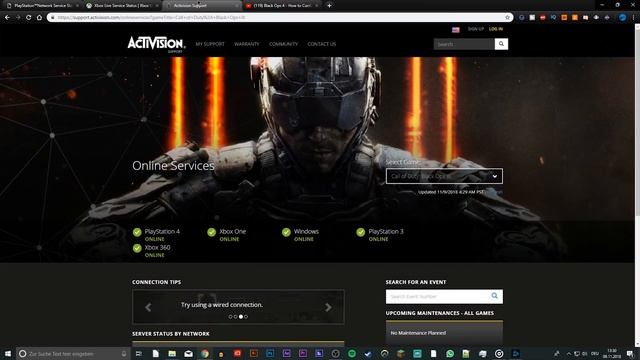Reload the current page
This screenshot has width=640, height=360.
[29, 18]
